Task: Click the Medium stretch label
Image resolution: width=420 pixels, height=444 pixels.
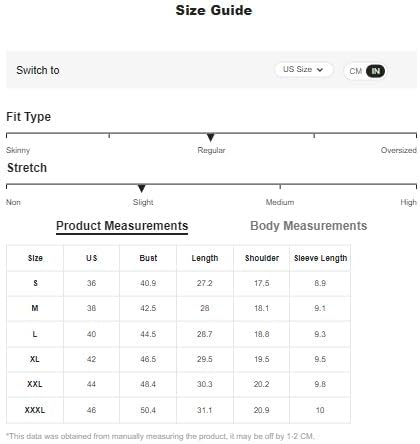Action: 280,202
